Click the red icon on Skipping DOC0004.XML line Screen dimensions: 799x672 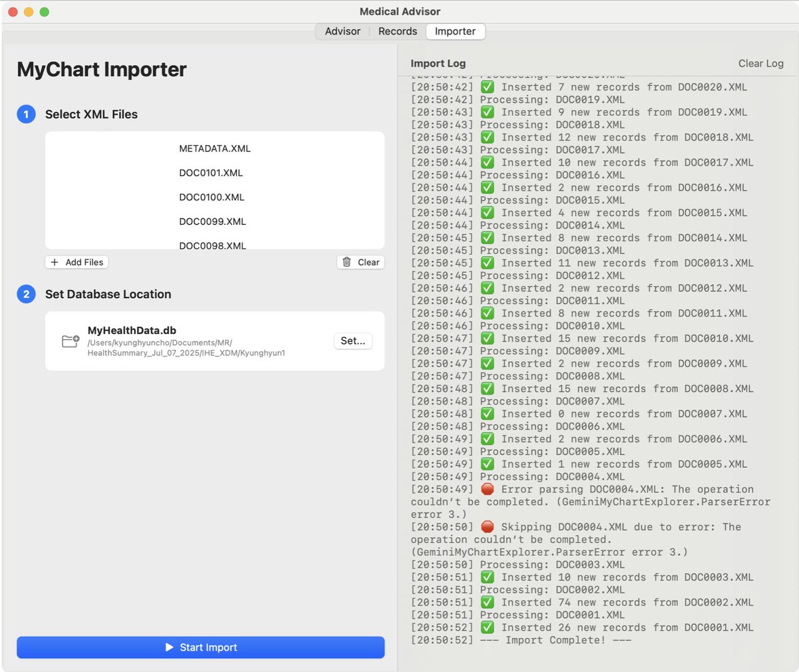(x=487, y=527)
